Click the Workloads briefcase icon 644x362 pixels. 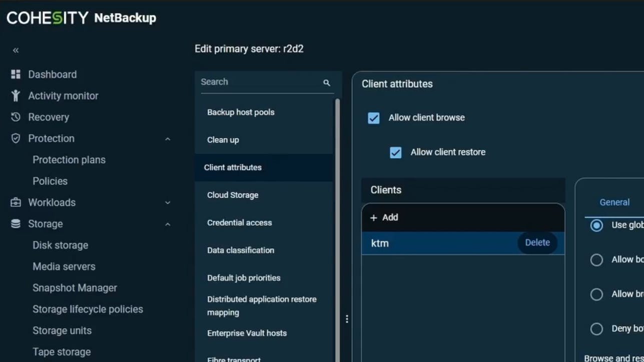[16, 202]
